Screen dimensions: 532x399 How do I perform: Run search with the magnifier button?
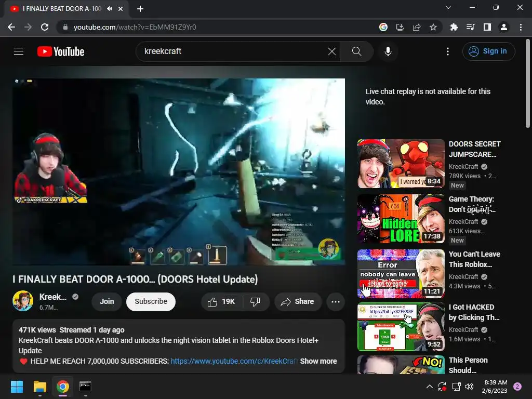tap(356, 51)
